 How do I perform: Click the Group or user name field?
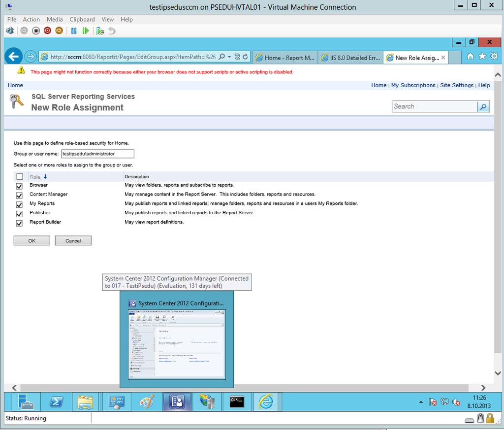pos(98,154)
